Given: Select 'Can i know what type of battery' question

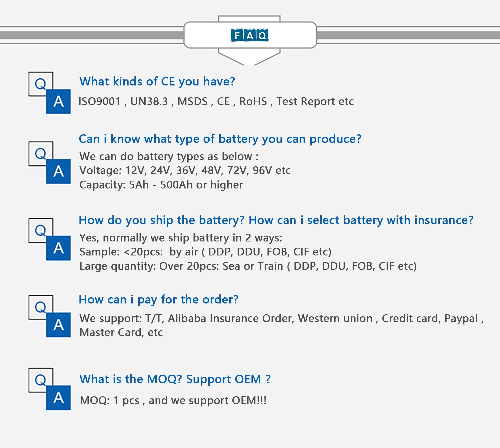Looking at the screenshot, I should [x=220, y=139].
